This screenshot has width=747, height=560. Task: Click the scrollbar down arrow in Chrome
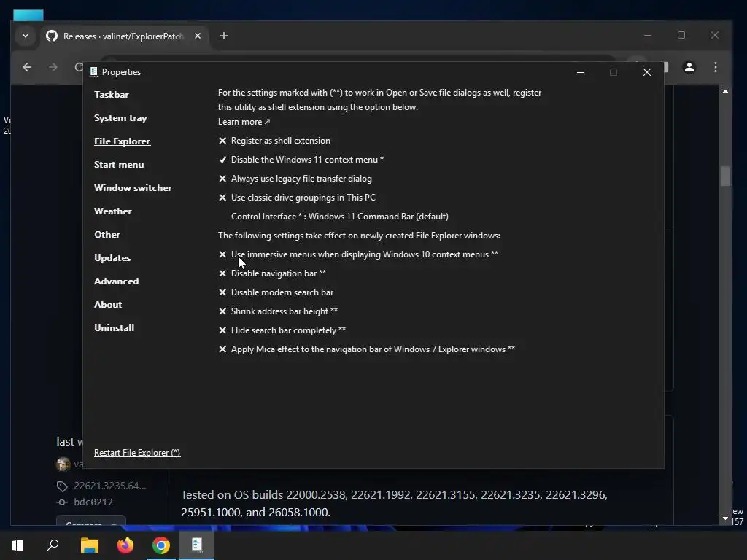tap(725, 518)
